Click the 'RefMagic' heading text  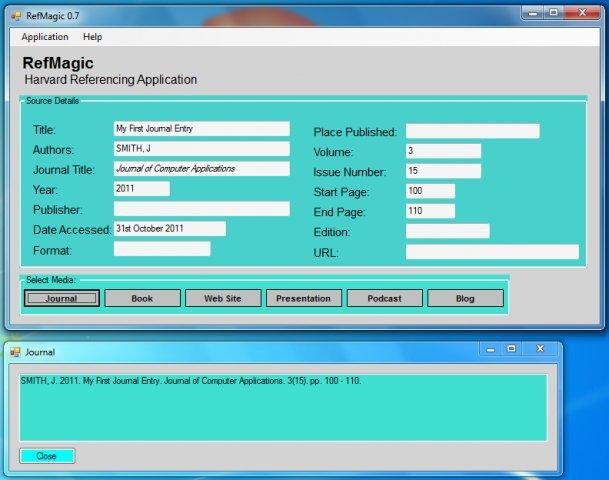pyautogui.click(x=58, y=63)
